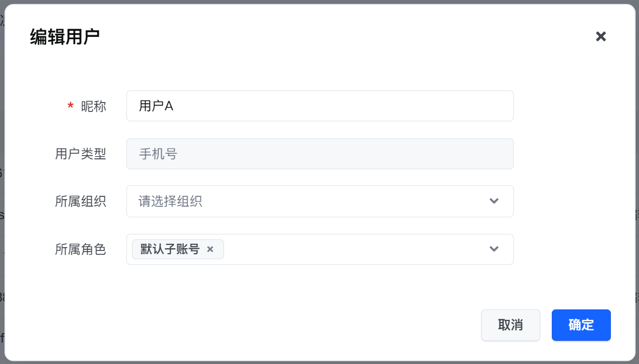Click the empty right part of the 昵称 input

click(386, 106)
